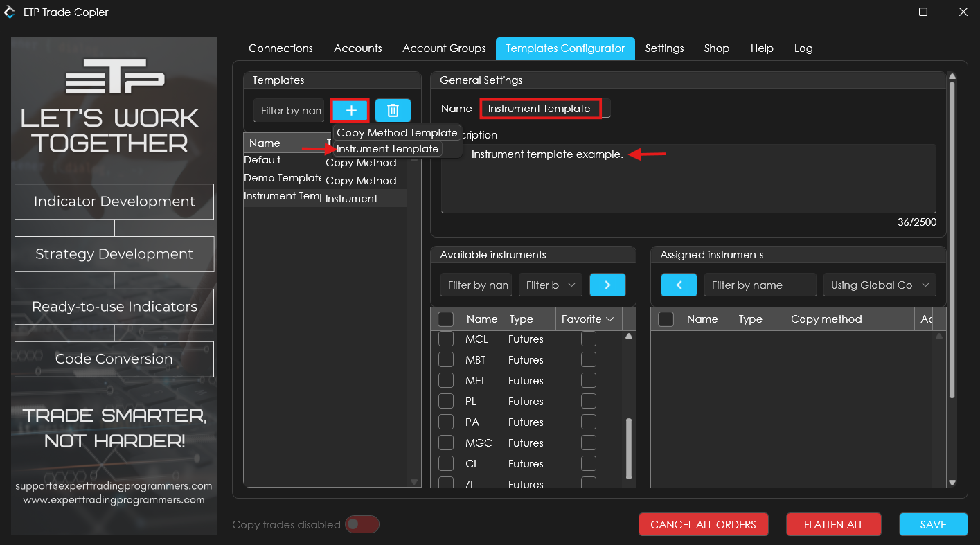Check the MCL instrument checkbox
This screenshot has width=980, height=545.
[x=446, y=339]
